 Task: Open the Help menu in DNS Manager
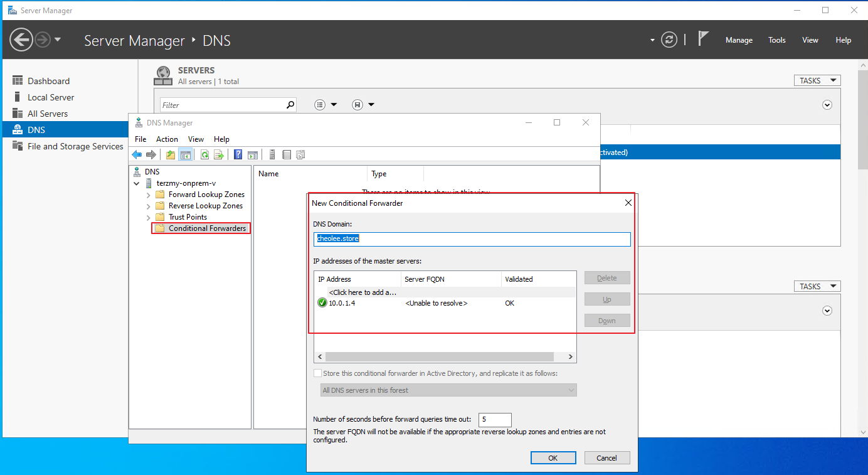(221, 139)
